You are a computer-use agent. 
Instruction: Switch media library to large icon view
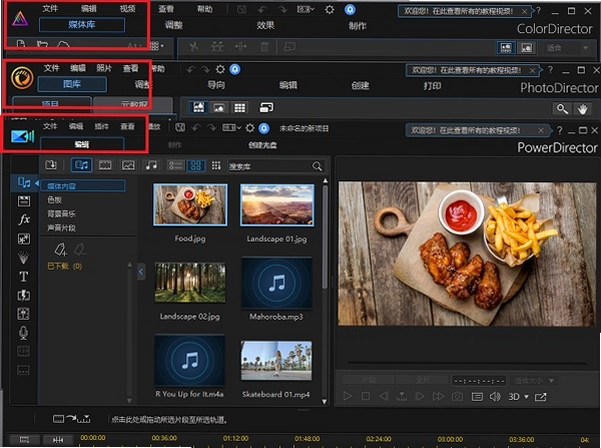[x=195, y=166]
